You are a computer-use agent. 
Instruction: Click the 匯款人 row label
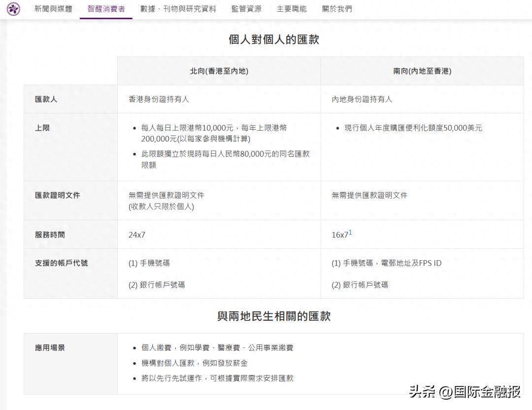pyautogui.click(x=46, y=99)
